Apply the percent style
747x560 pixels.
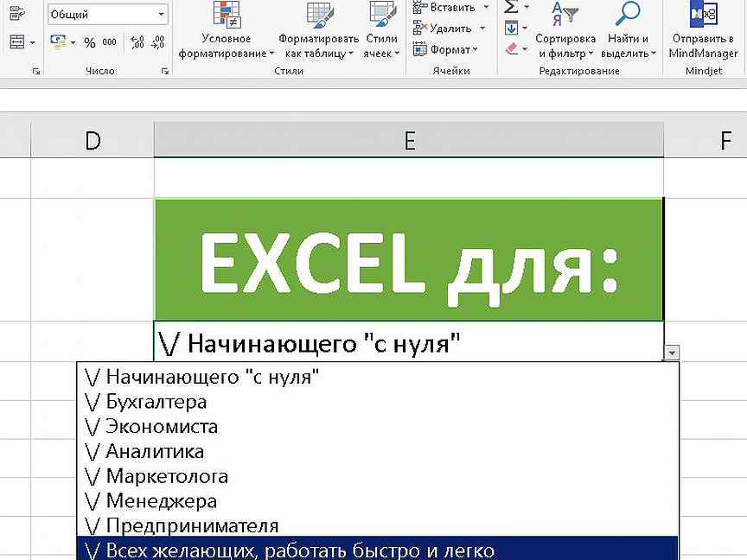tap(90, 43)
